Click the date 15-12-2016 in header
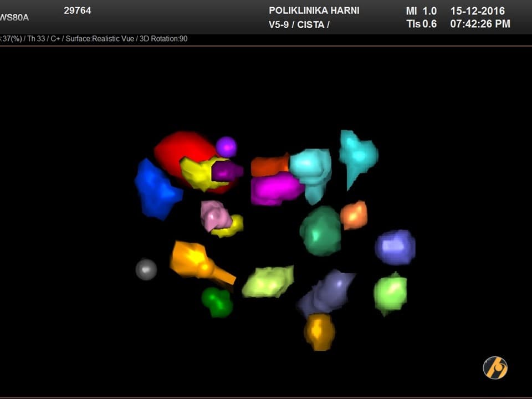 pos(477,11)
